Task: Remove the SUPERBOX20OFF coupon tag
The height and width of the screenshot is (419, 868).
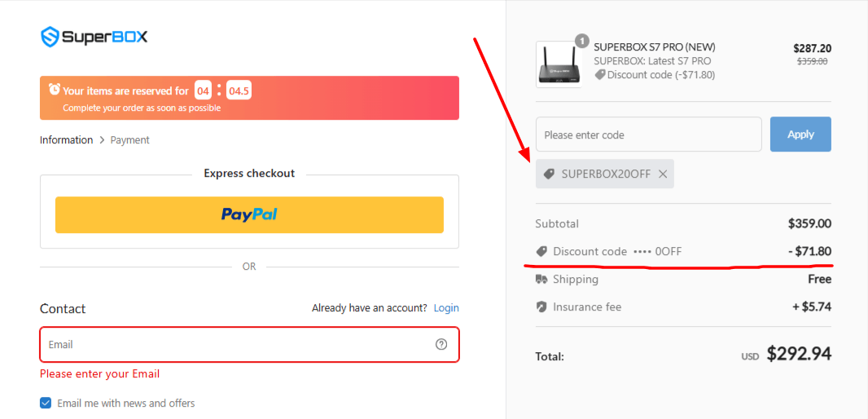Action: (x=663, y=174)
